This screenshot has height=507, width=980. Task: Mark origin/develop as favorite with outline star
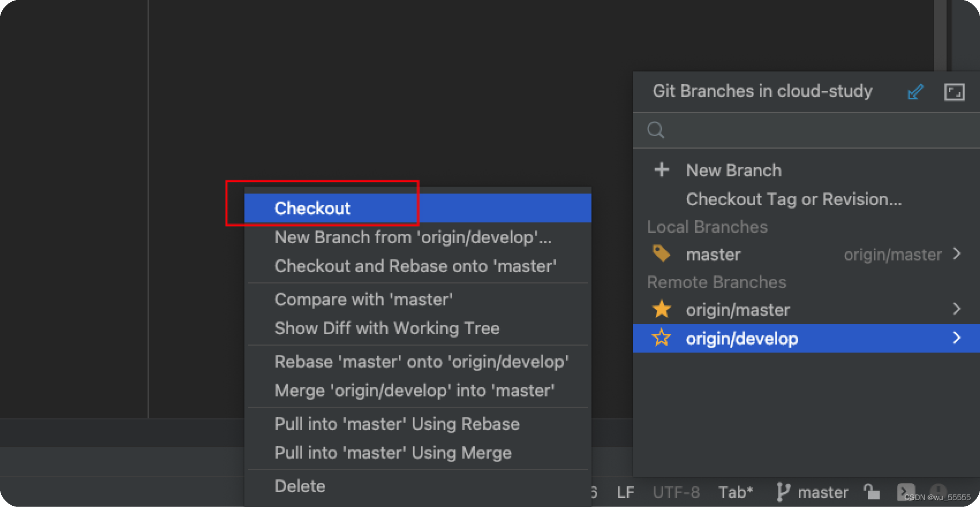click(x=662, y=338)
